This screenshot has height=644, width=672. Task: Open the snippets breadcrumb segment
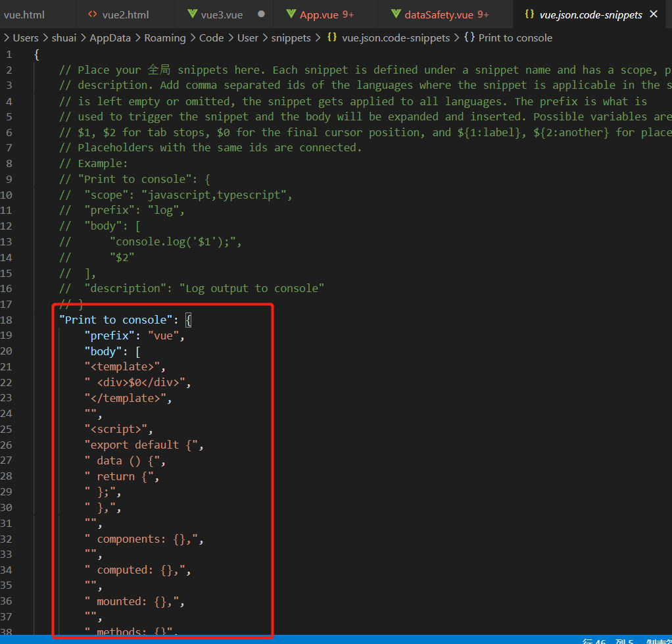291,37
